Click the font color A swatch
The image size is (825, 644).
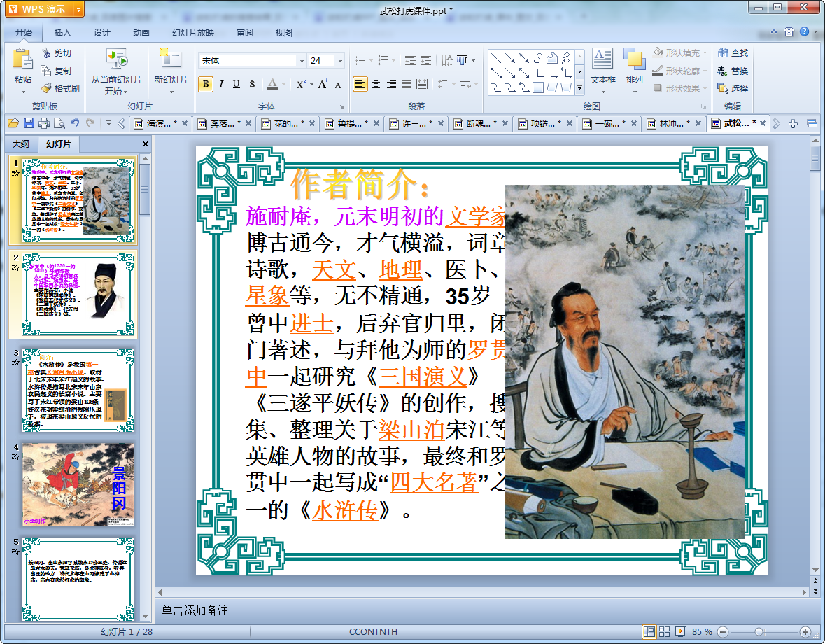tap(272, 84)
